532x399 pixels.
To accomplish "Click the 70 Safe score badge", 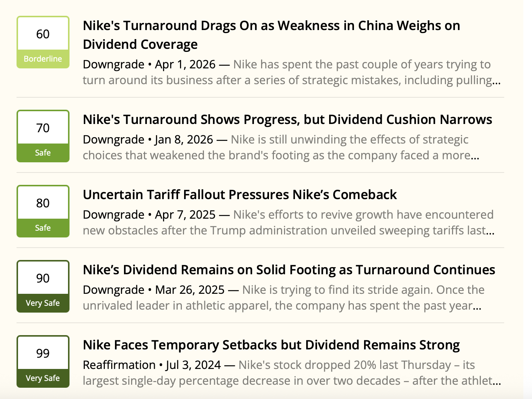I will click(x=43, y=136).
